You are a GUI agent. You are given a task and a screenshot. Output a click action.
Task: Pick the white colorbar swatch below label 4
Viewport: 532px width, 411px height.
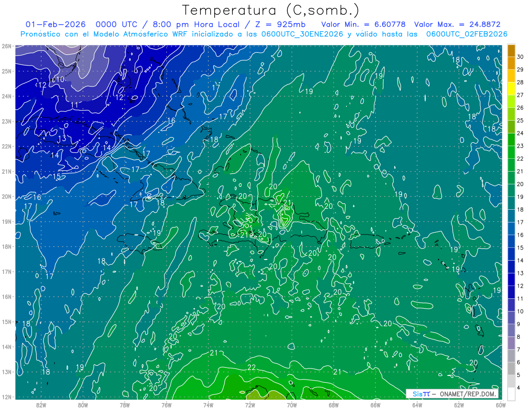[511, 393]
